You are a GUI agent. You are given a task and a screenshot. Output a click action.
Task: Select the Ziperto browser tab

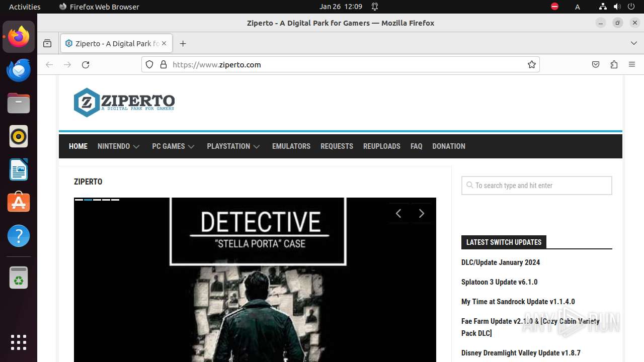(x=116, y=43)
